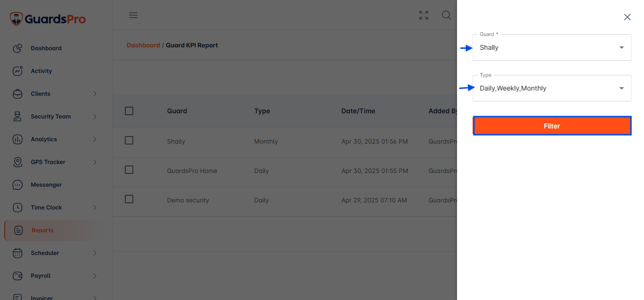Click the GPS Tracker pin icon
The width and height of the screenshot is (644, 300).
18,162
